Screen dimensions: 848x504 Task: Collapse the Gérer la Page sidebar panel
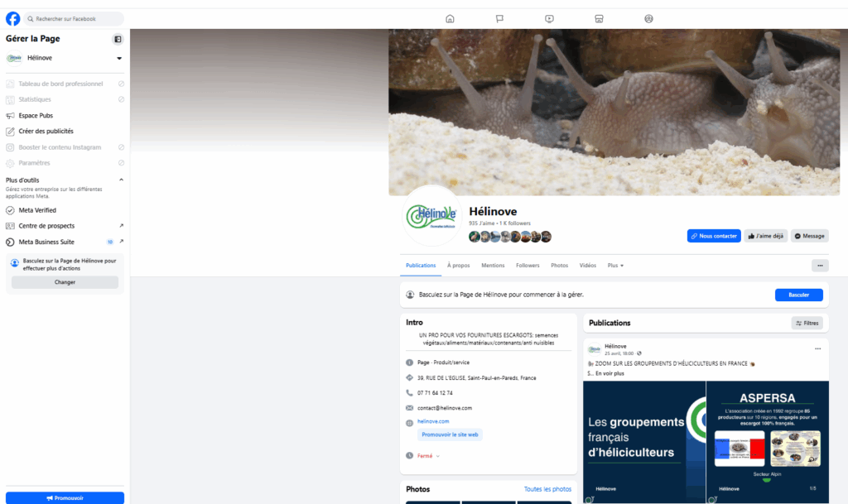(118, 39)
